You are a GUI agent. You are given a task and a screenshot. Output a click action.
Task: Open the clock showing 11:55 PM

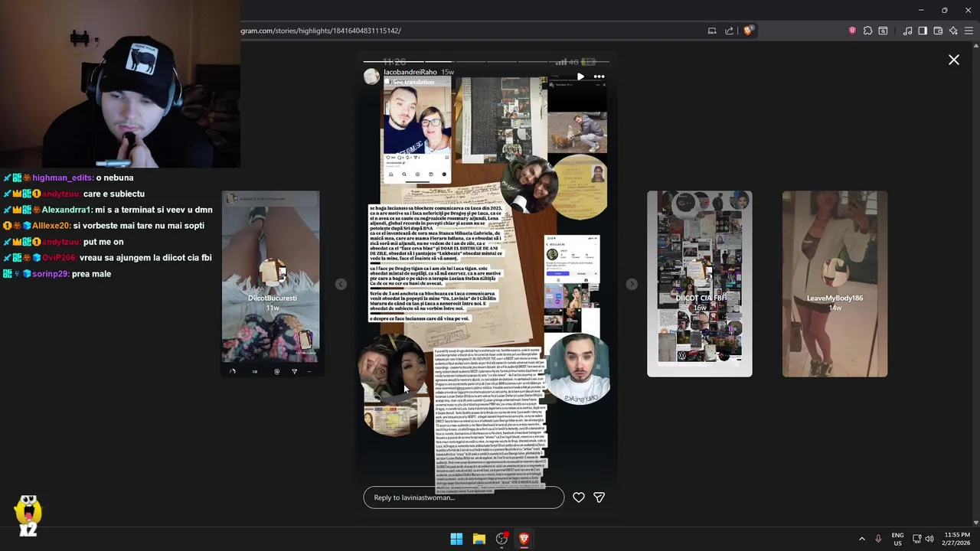pos(956,539)
